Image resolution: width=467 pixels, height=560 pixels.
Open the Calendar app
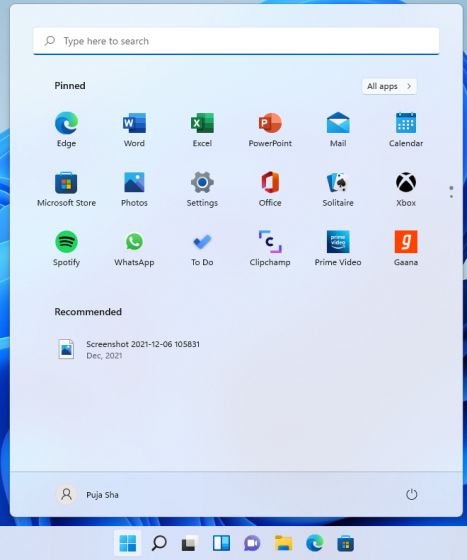(406, 129)
